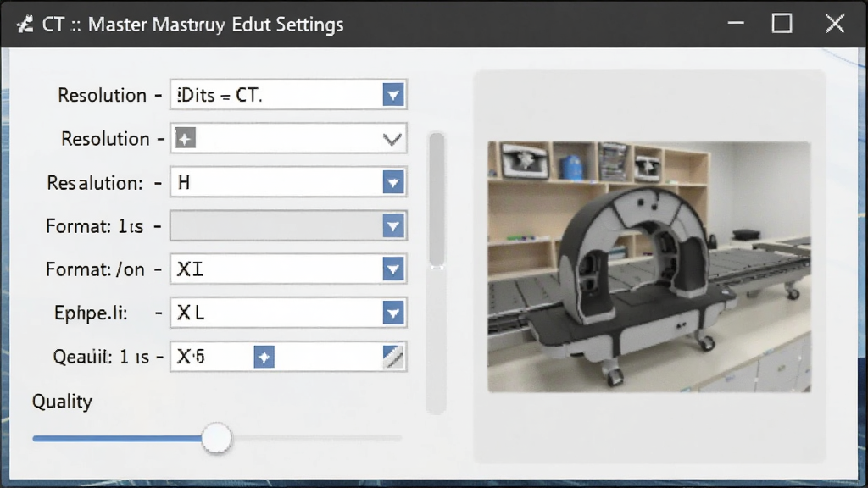This screenshot has height=488, width=868.
Task: Click the filled blue part of Quality slider
Action: coord(117,438)
